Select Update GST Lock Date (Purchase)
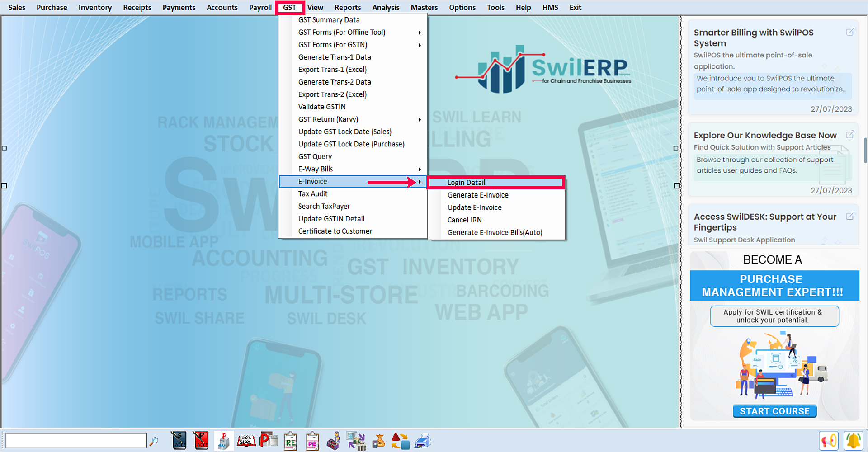The image size is (868, 452). [x=353, y=144]
